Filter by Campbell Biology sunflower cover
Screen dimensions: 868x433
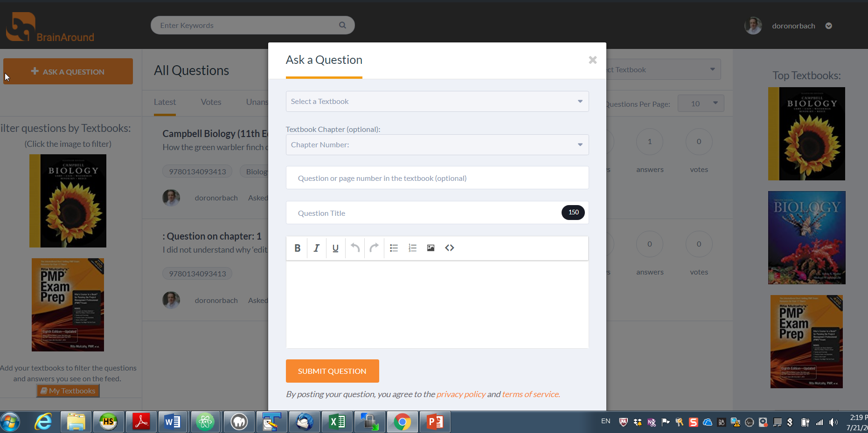[x=68, y=201]
